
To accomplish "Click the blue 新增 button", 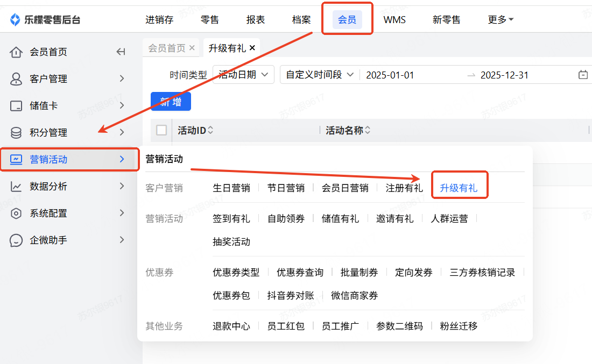I will (171, 102).
